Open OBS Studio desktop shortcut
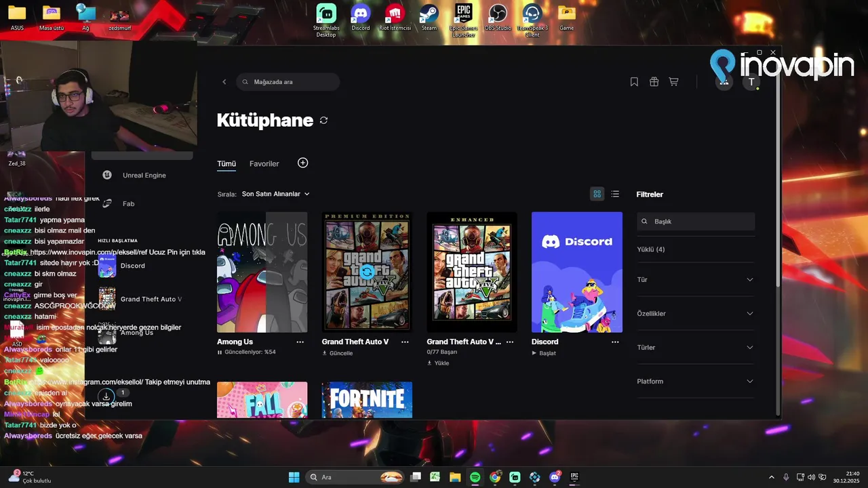Image resolution: width=868 pixels, height=488 pixels. (x=498, y=18)
